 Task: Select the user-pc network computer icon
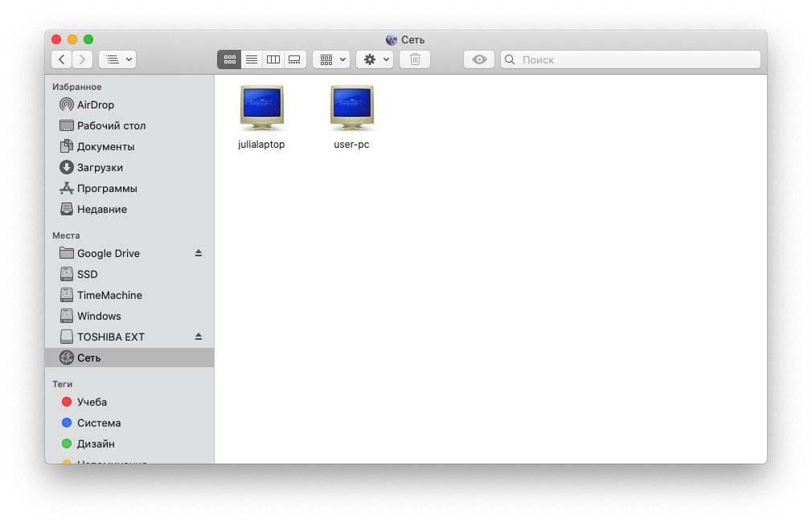coord(352,108)
